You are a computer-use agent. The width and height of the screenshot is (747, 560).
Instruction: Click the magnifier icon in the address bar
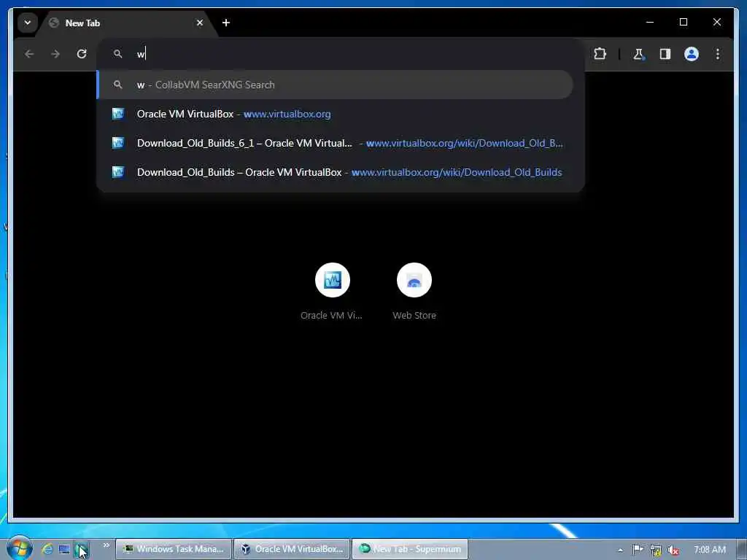[x=117, y=54]
